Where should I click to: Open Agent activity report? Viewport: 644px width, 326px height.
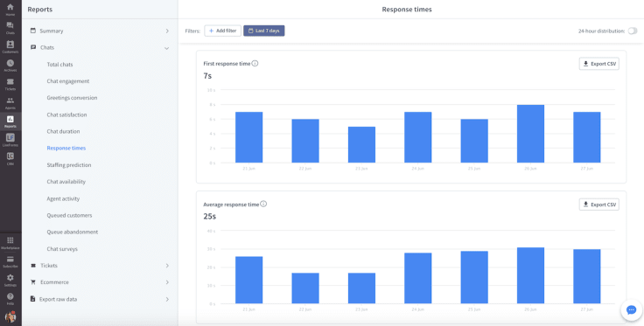(63, 198)
